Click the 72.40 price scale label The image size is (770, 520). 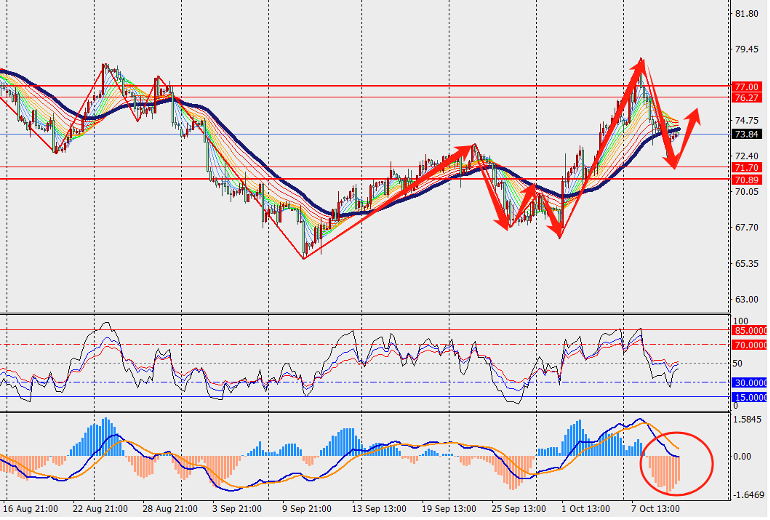(x=747, y=156)
